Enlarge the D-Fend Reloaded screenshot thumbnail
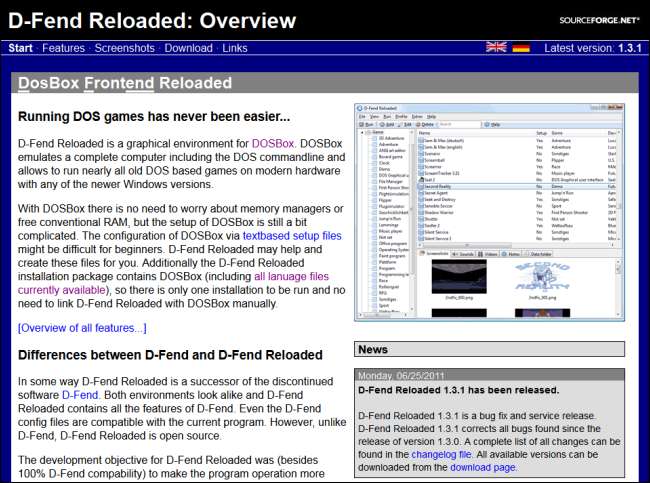 (x=490, y=212)
